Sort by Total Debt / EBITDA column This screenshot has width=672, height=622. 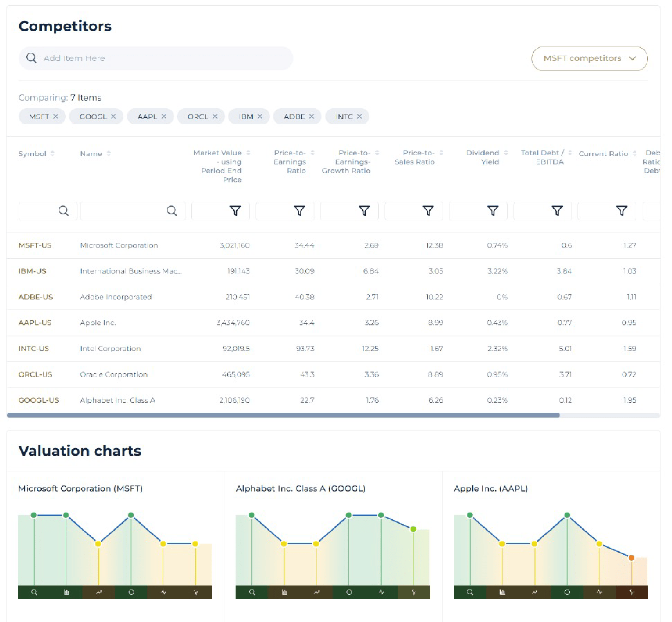(570, 152)
